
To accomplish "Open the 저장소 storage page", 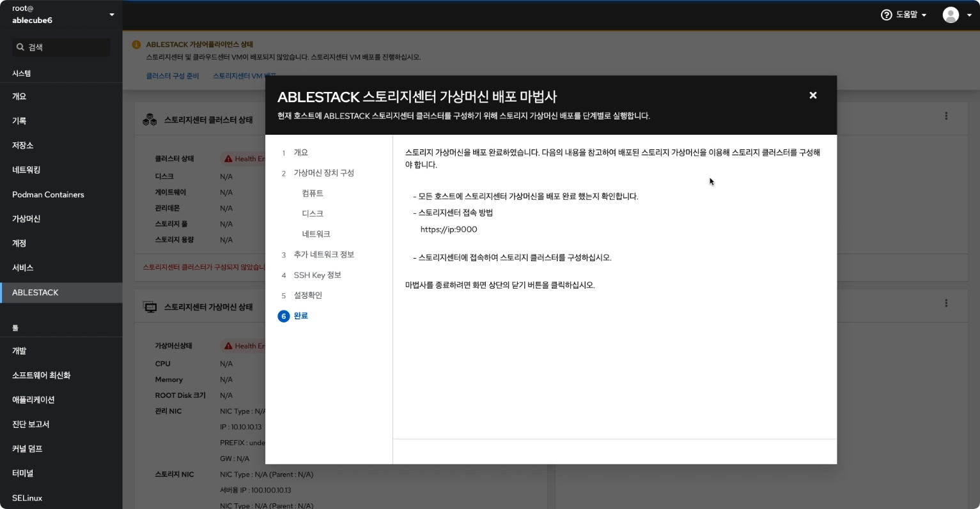I will point(61,146).
